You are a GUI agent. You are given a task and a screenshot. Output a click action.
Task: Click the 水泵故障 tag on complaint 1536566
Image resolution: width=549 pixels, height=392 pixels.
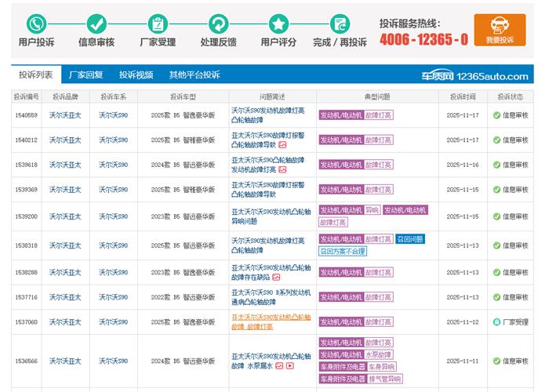point(379,354)
